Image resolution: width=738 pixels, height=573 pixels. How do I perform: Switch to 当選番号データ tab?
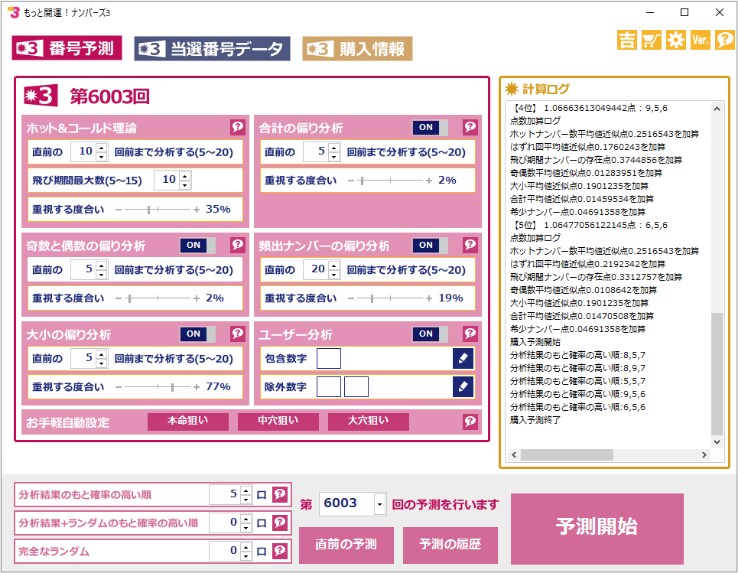point(212,48)
